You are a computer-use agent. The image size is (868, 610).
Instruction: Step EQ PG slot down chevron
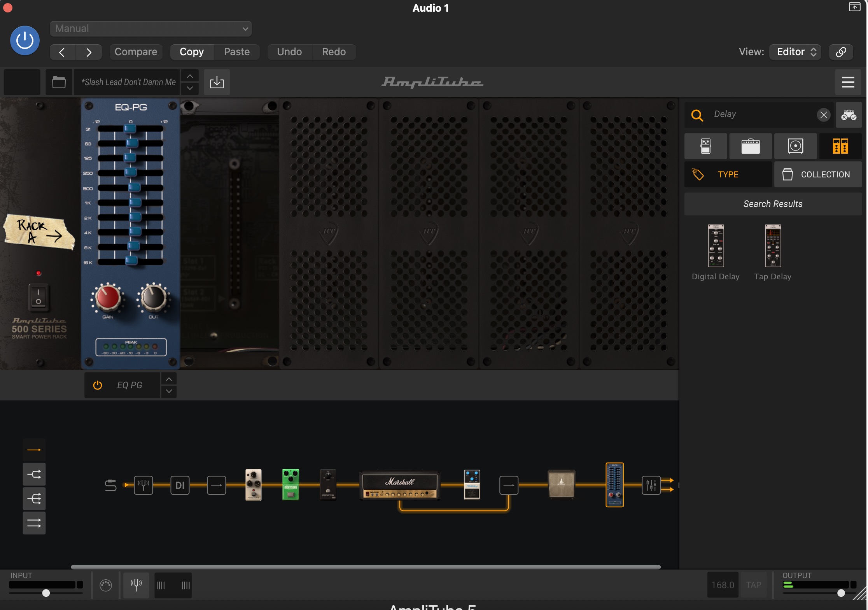(169, 391)
